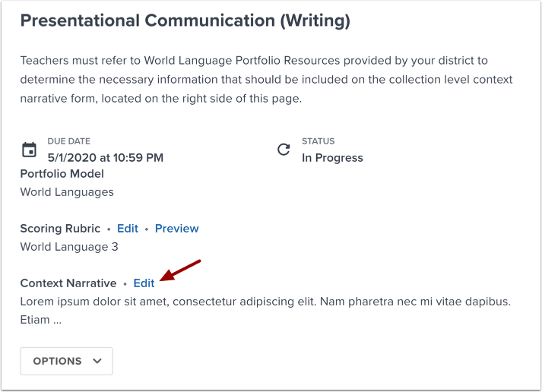Click the Lorem ipsum narrative preview text
542x392 pixels.
tap(265, 302)
